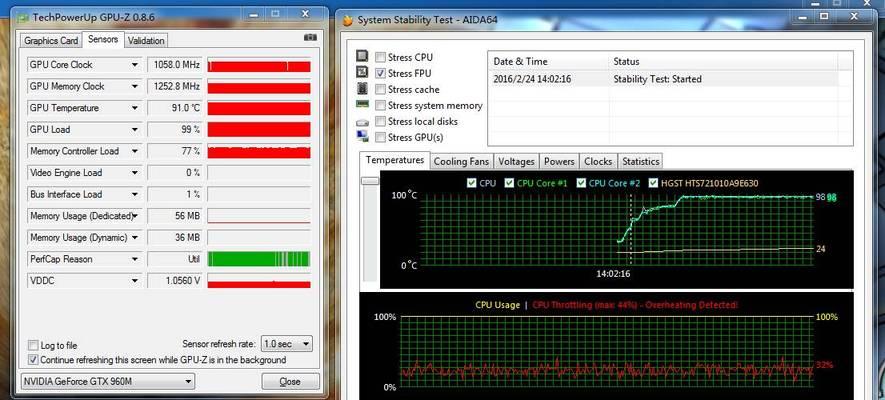Click the cache chip icon beside Stress cache
885x400 pixels.
[362, 89]
